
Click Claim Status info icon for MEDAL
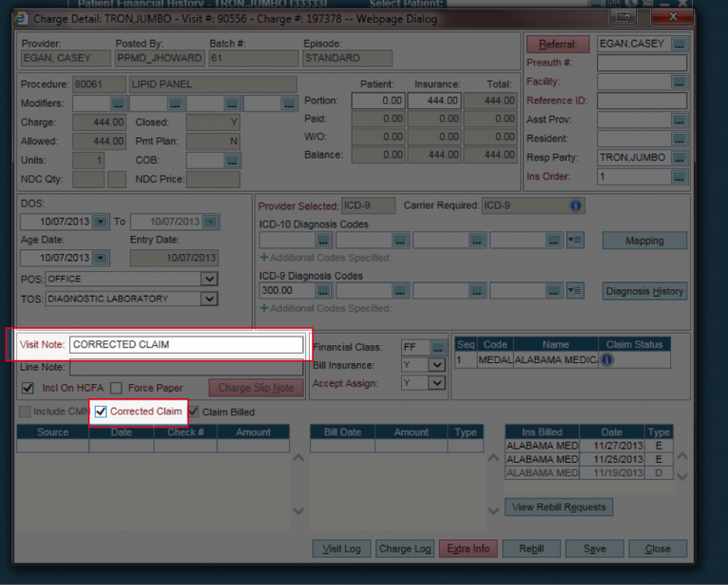(x=607, y=360)
